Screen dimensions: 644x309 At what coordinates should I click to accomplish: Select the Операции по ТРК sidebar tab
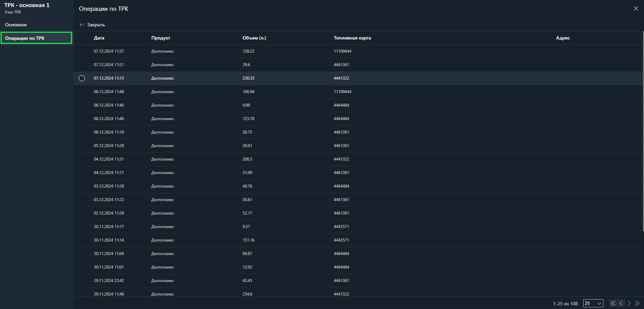(36, 38)
